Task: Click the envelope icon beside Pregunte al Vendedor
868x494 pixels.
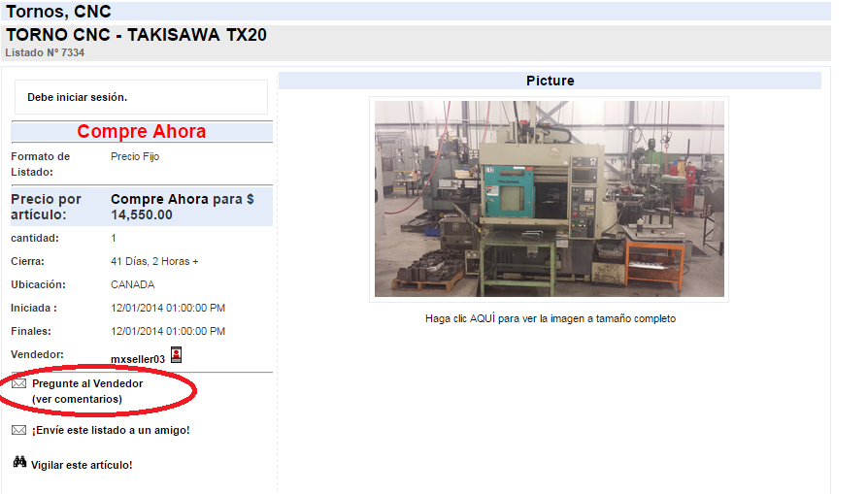Action: pyautogui.click(x=18, y=383)
